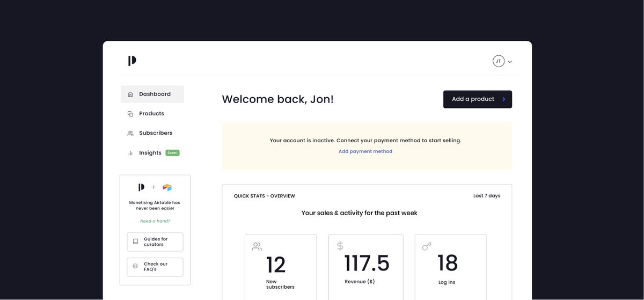This screenshot has height=300, width=644.
Task: Click the dollar sign icon in the Revenue card
Action: click(340, 246)
